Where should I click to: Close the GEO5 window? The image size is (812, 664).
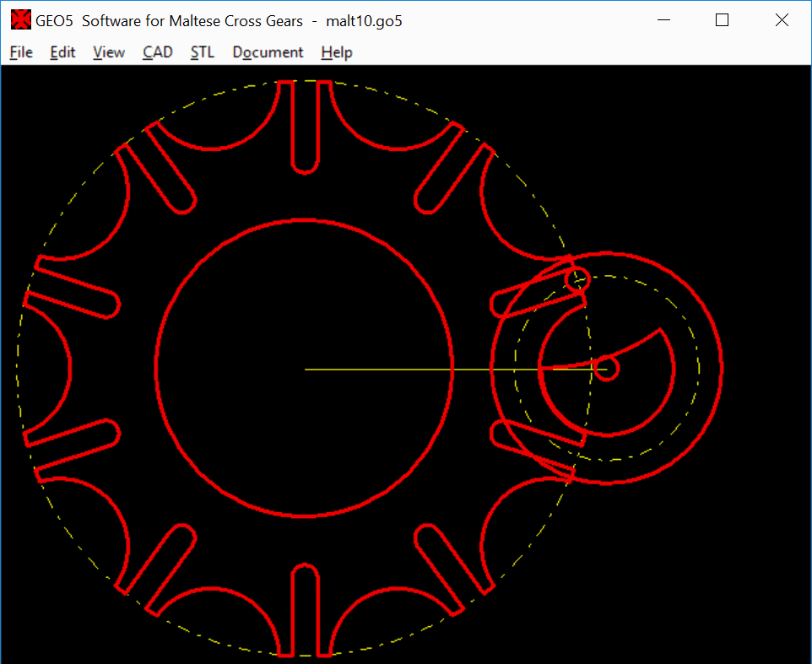pyautogui.click(x=782, y=20)
